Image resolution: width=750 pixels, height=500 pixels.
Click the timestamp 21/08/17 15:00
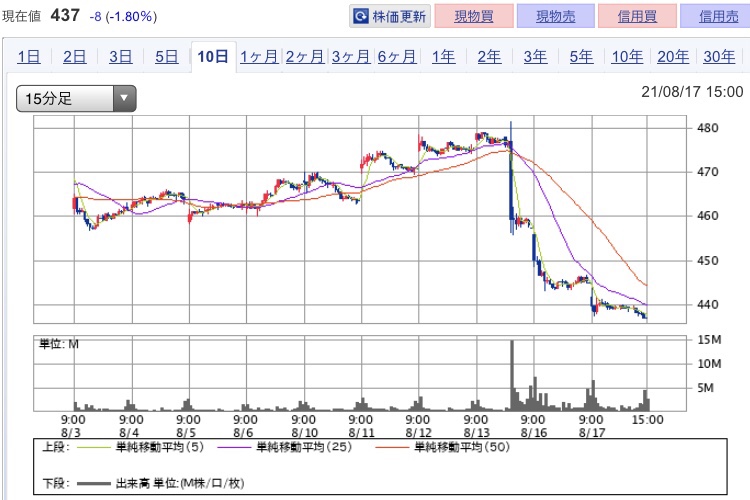[692, 92]
